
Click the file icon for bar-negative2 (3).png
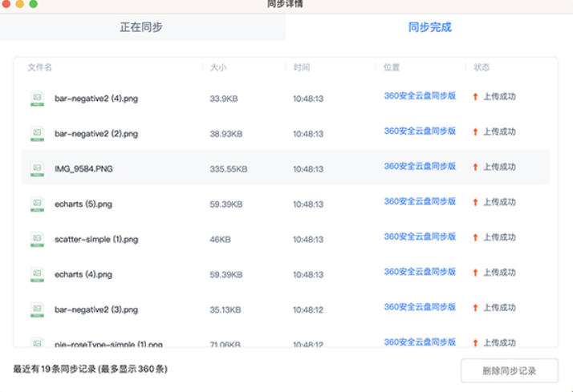[x=37, y=309]
